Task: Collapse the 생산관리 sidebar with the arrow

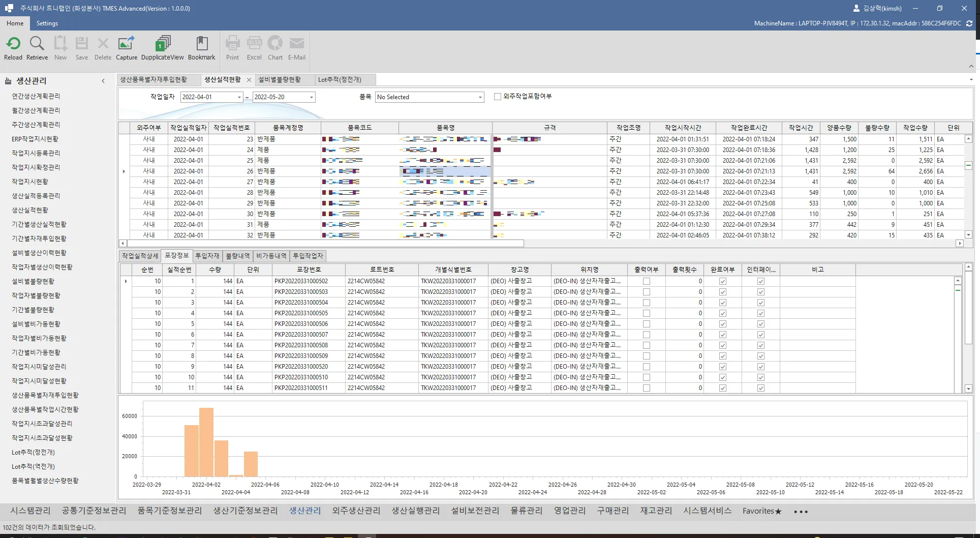Action: [x=103, y=81]
